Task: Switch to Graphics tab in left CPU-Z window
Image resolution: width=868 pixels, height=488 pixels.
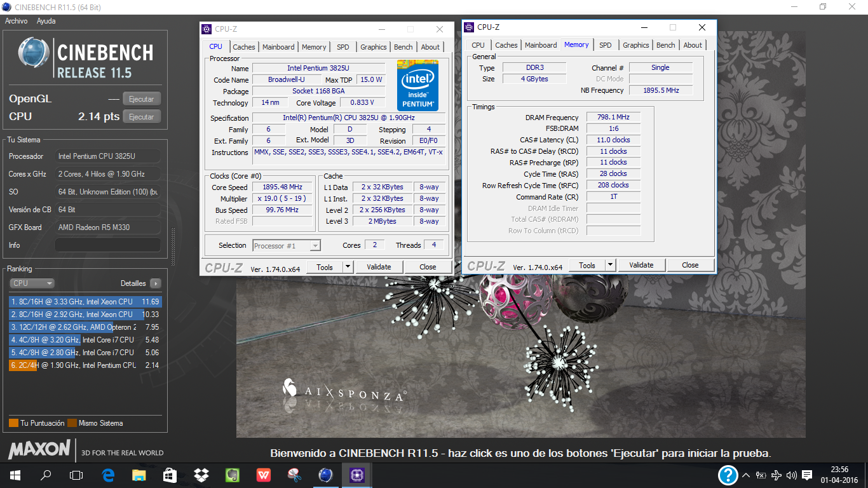Action: (374, 47)
